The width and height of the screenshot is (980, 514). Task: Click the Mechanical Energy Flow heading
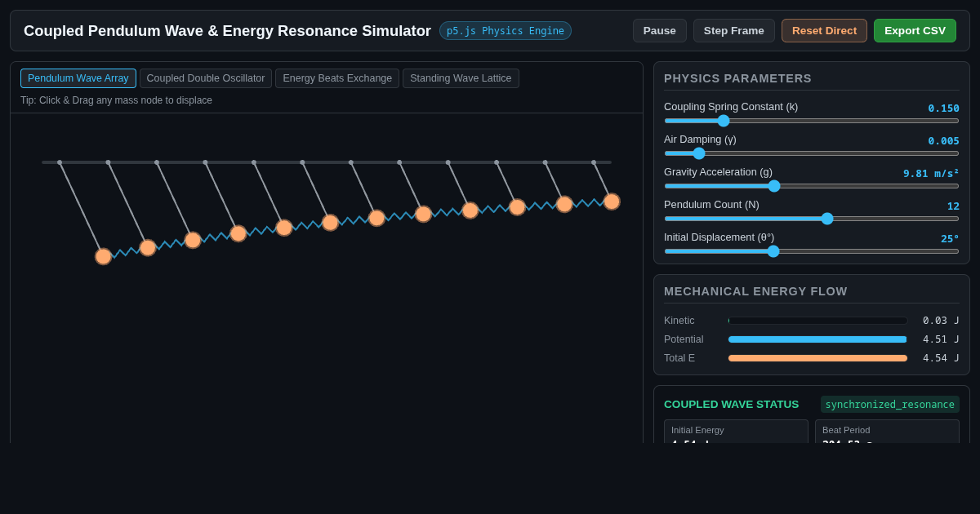click(755, 291)
